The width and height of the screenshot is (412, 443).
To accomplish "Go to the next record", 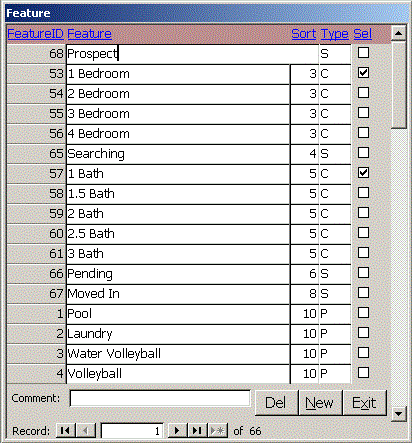I will (x=177, y=430).
